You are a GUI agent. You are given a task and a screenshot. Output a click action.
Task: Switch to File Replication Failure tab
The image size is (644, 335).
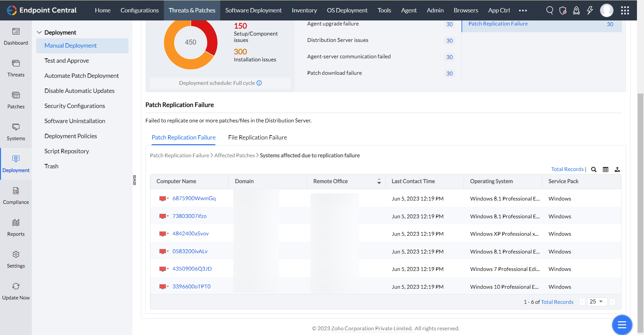pyautogui.click(x=257, y=137)
